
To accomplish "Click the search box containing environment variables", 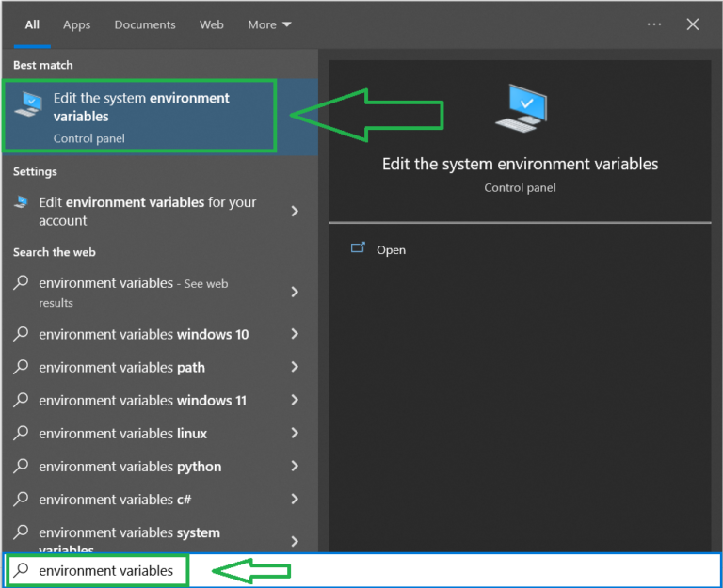I will tap(361, 570).
